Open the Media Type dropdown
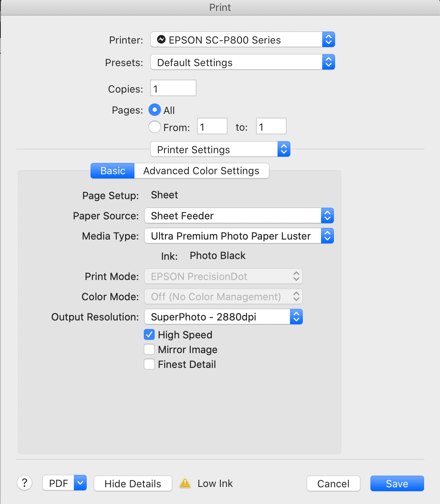The height and width of the screenshot is (504, 440). point(239,236)
